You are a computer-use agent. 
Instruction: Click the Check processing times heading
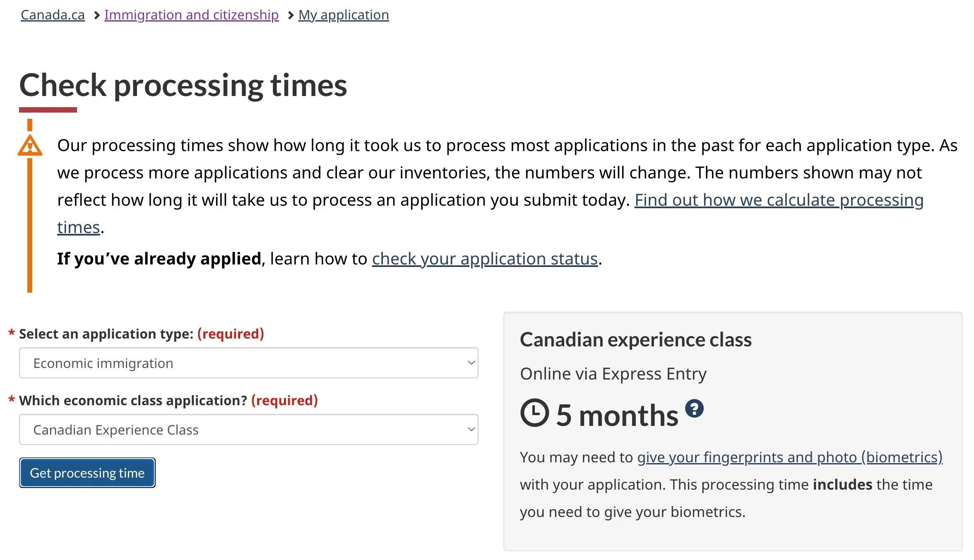pyautogui.click(x=183, y=85)
